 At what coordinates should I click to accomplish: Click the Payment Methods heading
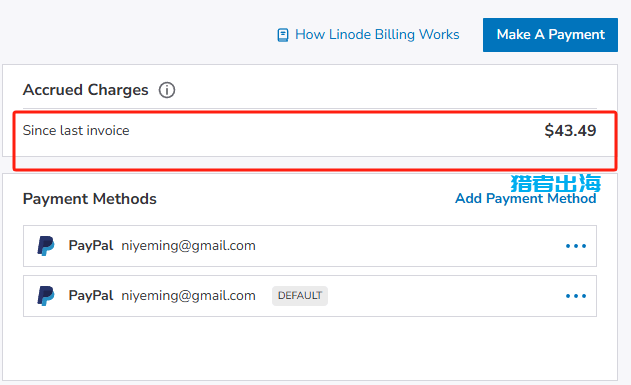(90, 199)
